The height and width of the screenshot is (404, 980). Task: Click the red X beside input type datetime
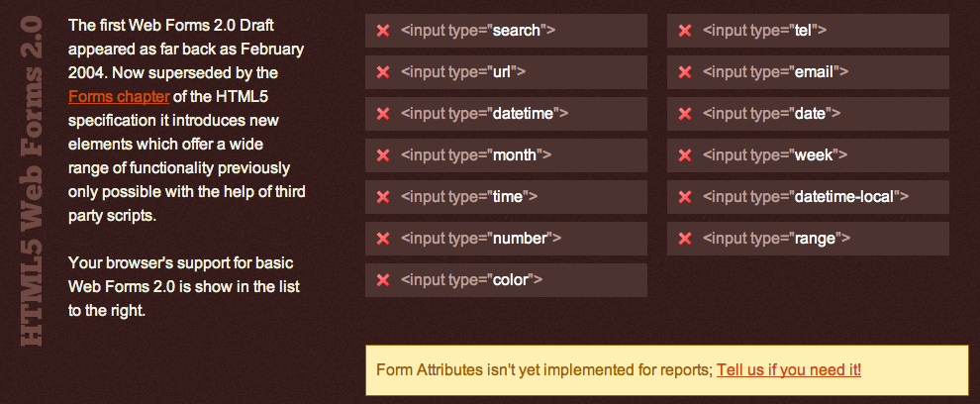[x=383, y=114]
